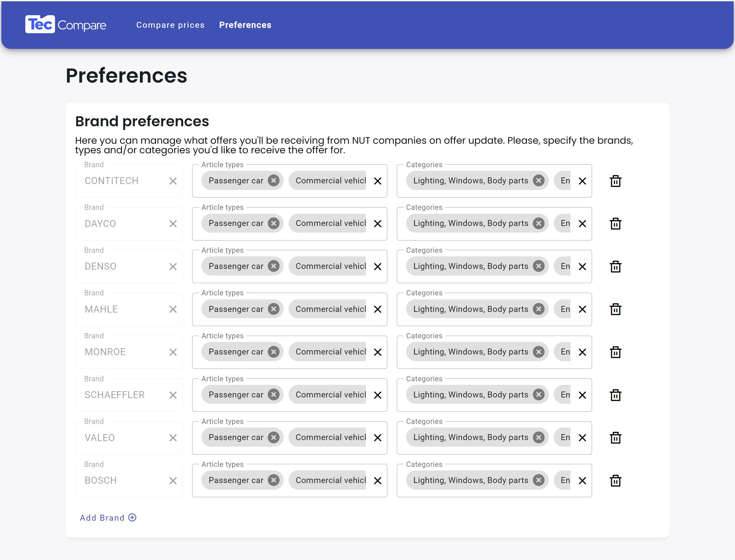Clear the MONROE brand field
The height and width of the screenshot is (560, 735).
point(173,352)
